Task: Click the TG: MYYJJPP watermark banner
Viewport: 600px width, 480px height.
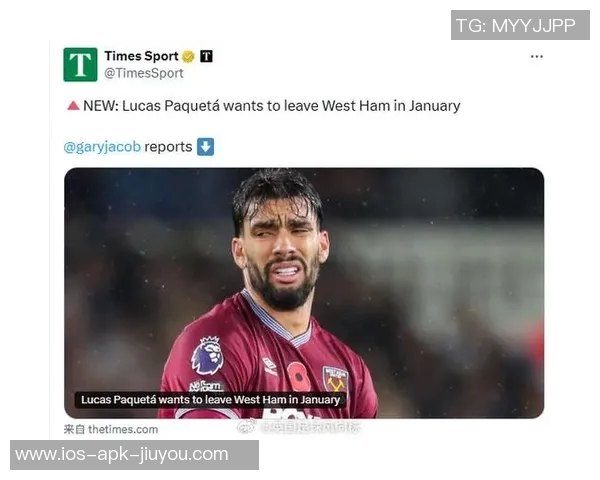Action: click(520, 25)
